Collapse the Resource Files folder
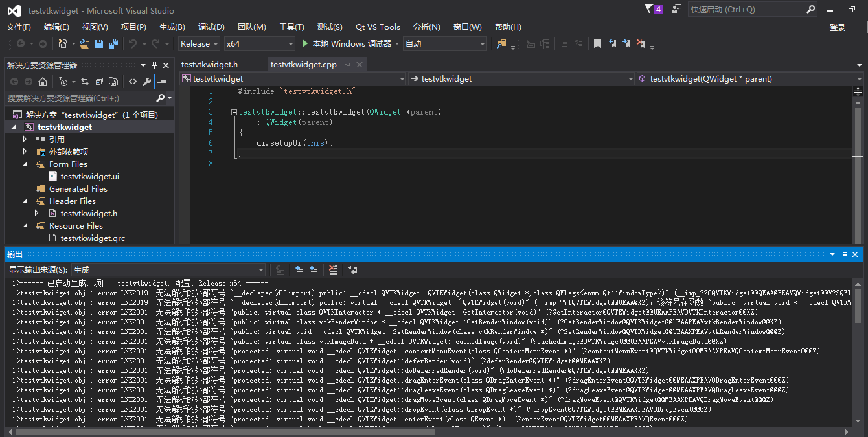Screen dimensions: 868x437 click(x=25, y=226)
